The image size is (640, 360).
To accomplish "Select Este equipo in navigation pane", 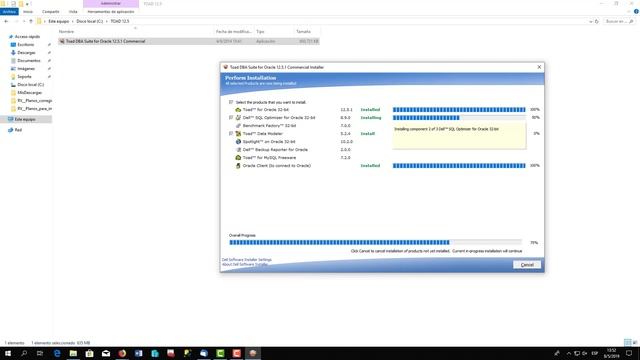I will (x=26, y=119).
